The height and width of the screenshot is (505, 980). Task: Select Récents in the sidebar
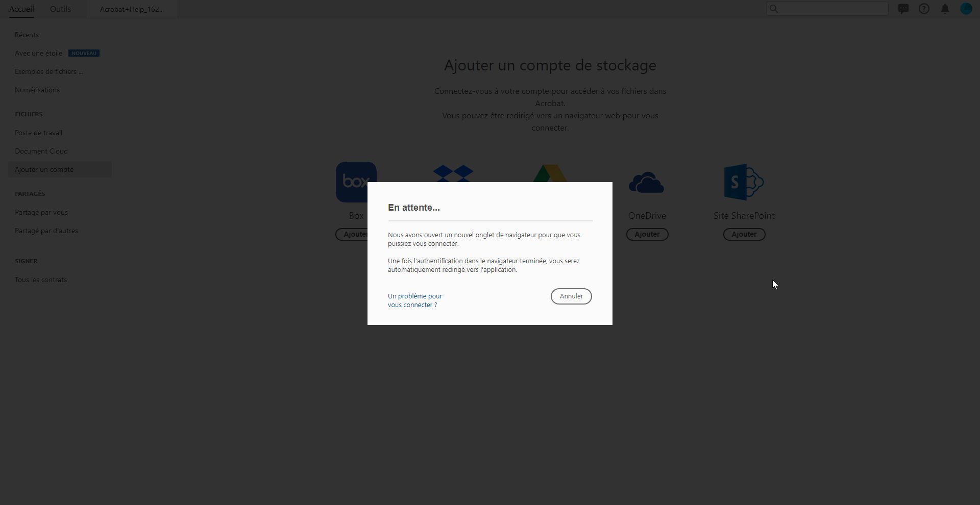[x=27, y=35]
